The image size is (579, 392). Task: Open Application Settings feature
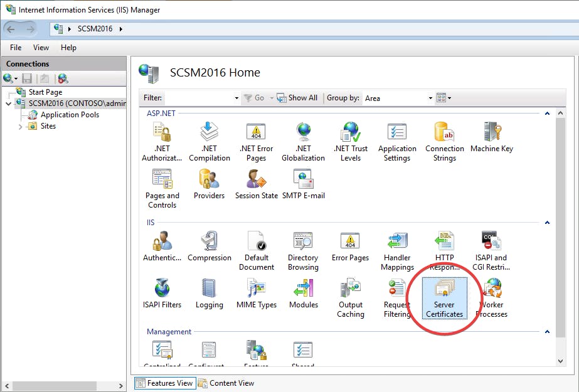click(397, 142)
